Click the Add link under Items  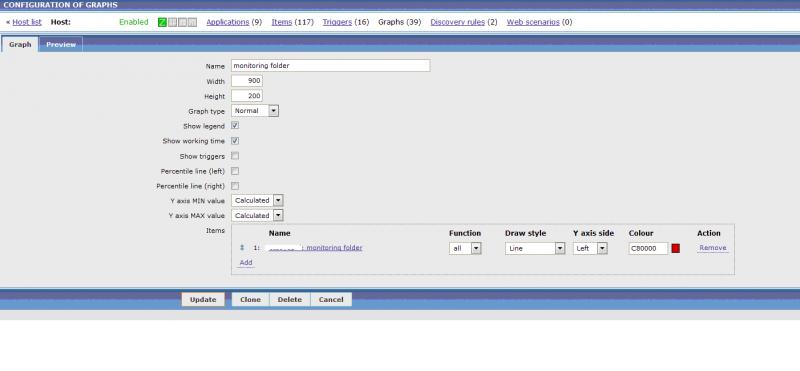pos(246,262)
